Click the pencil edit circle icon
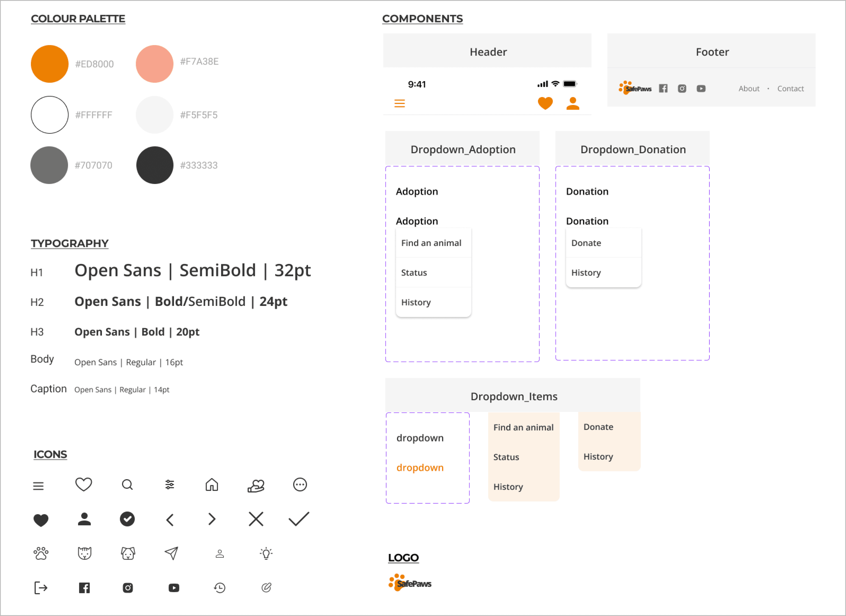The height and width of the screenshot is (616, 846). click(266, 588)
